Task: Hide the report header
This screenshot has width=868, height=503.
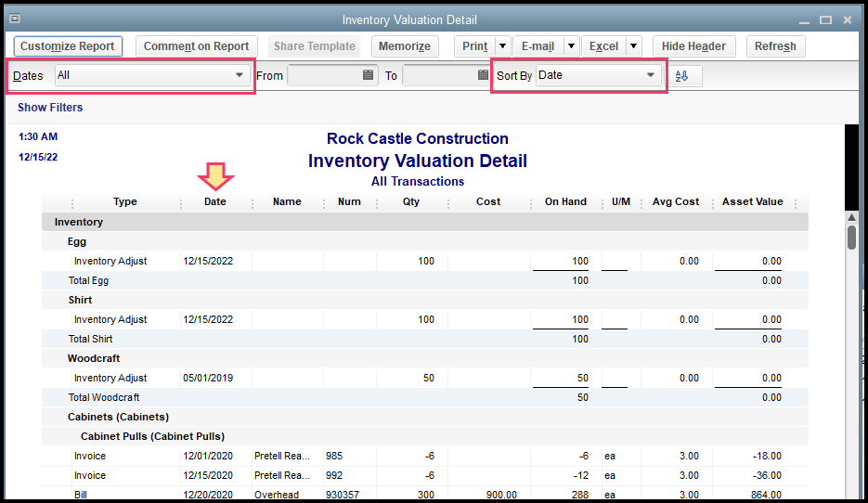Action: pyautogui.click(x=694, y=46)
